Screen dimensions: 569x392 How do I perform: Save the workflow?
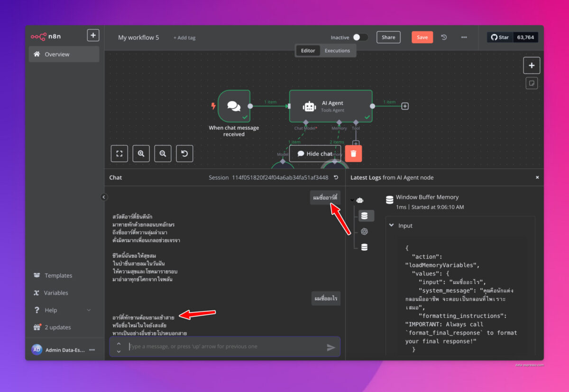pyautogui.click(x=422, y=37)
